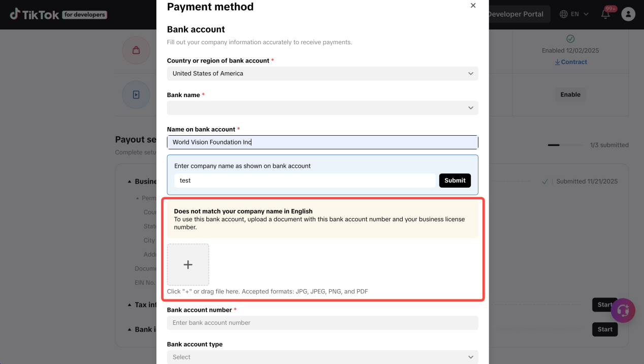Open the EN language selector
644x364 pixels.
click(x=574, y=14)
